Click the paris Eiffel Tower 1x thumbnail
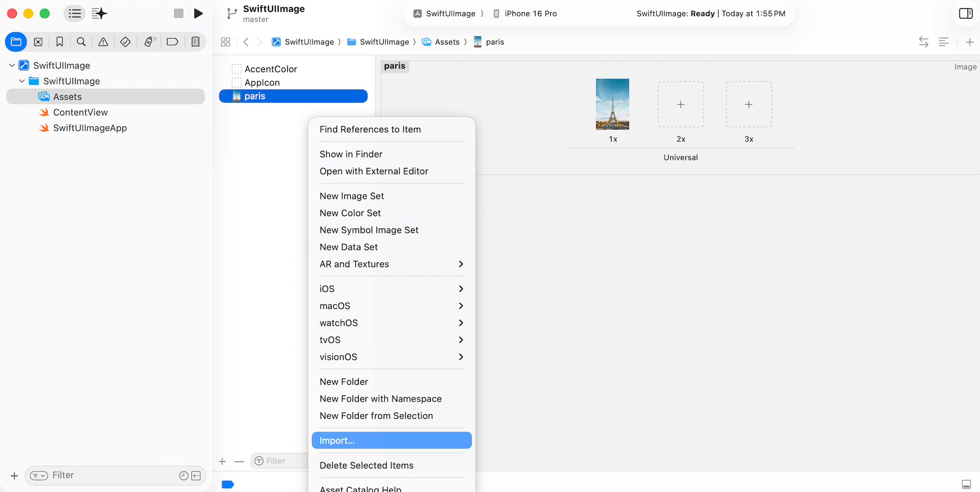 coord(612,104)
